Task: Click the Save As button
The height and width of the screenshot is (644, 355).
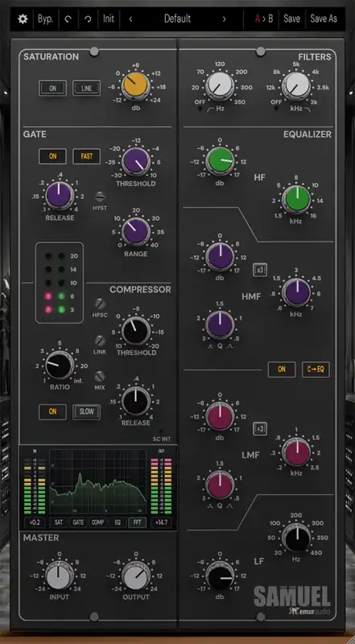Action: 324,19
